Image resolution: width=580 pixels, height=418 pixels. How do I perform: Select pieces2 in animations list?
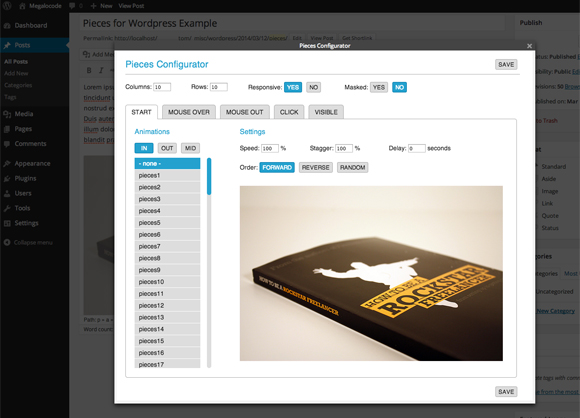tap(167, 187)
